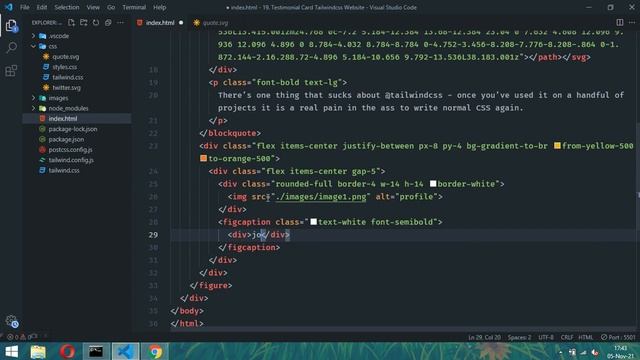This screenshot has width=640, height=360.
Task: Open root tailwind.css below tailwind.config.js
Action: [x=64, y=170]
